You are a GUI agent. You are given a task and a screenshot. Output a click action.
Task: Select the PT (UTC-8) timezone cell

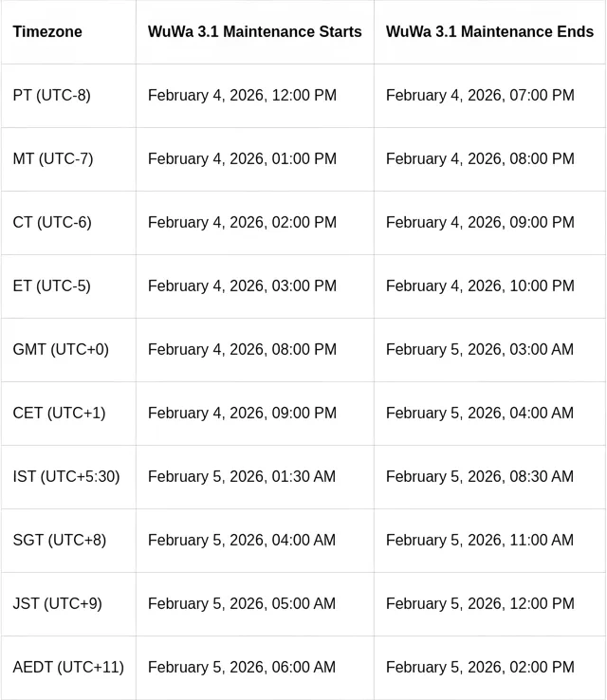click(52, 96)
